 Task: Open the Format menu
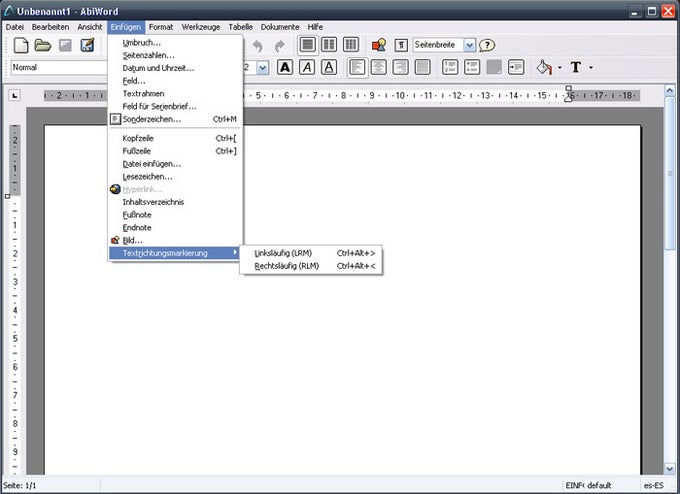click(160, 27)
